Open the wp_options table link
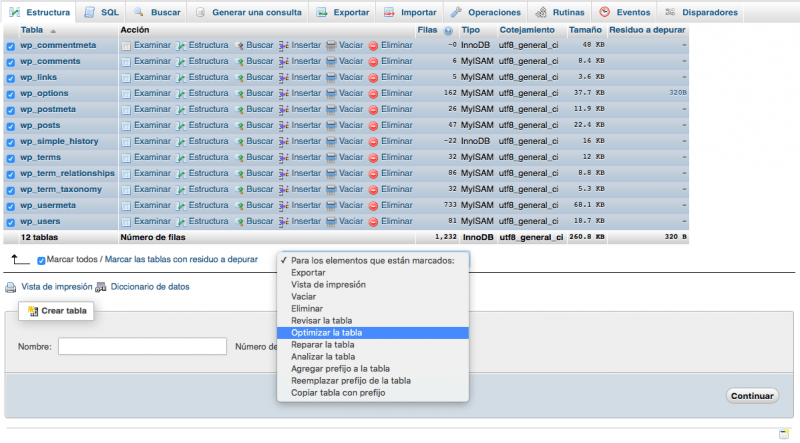The height and width of the screenshot is (443, 800). tap(44, 93)
